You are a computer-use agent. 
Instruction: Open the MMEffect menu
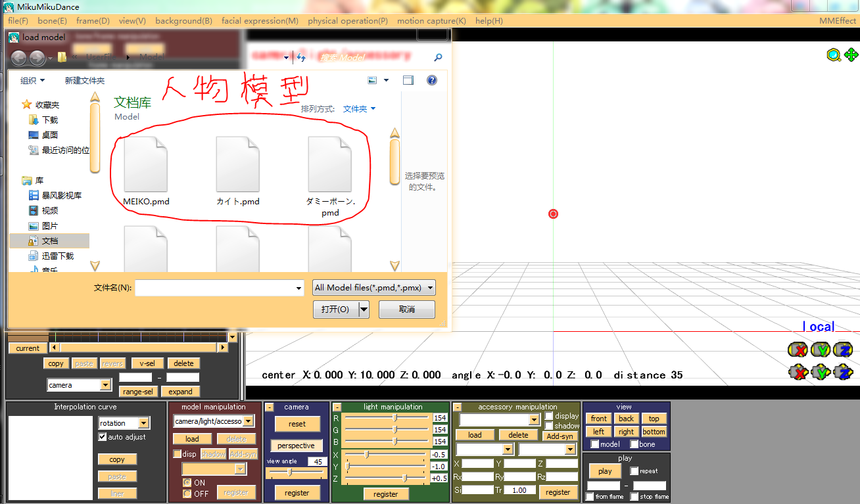coord(838,21)
